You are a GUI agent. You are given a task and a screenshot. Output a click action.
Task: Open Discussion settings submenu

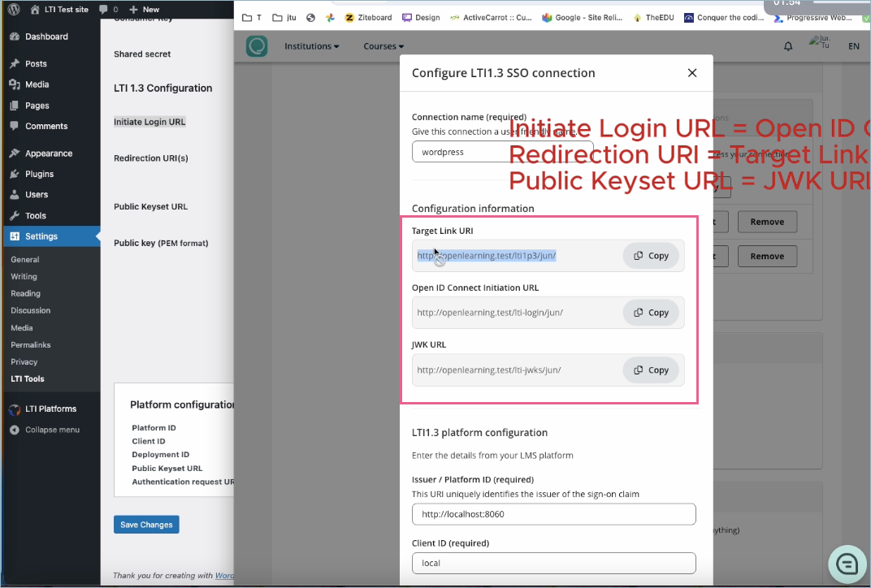tap(31, 310)
